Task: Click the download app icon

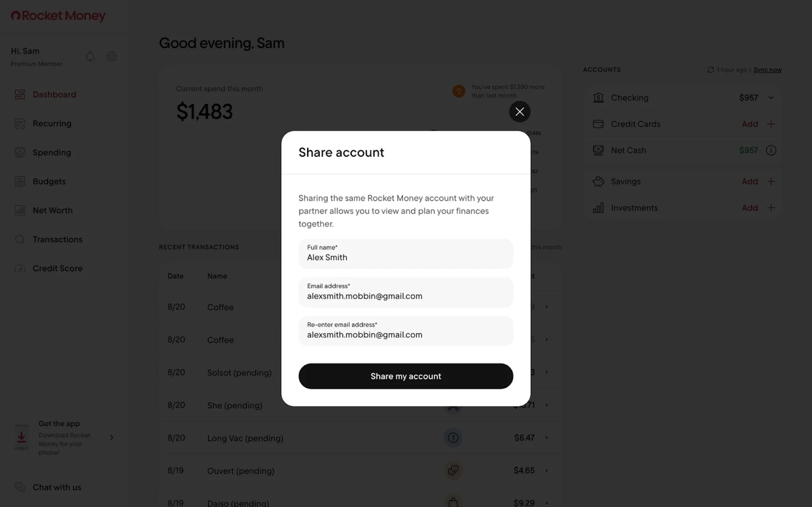Action: pos(21,437)
